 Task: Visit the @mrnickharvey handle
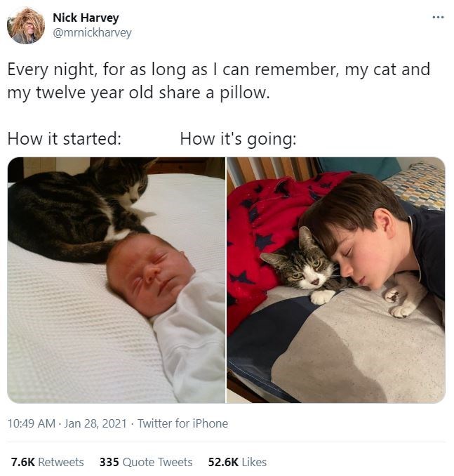pyautogui.click(x=92, y=33)
